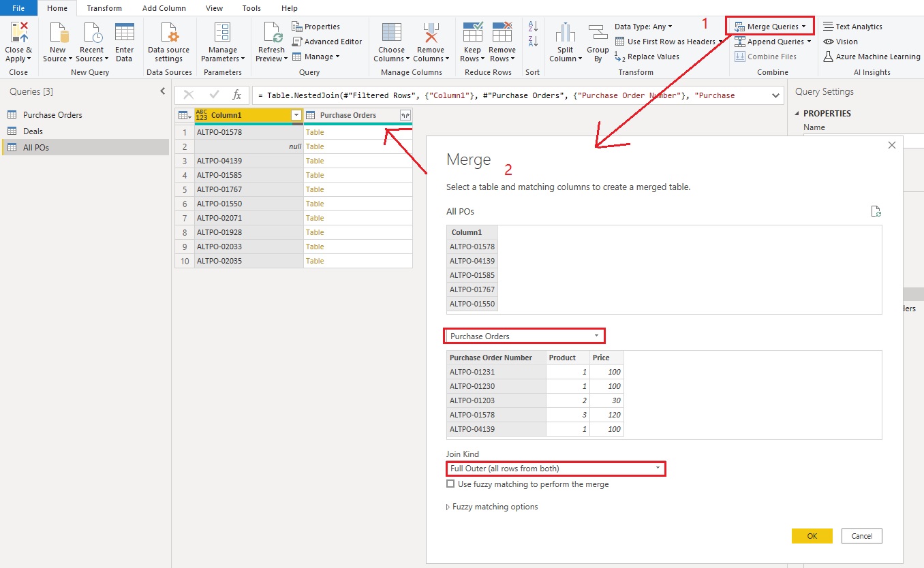924x568 pixels.
Task: Switch to the Add Column tab
Action: point(164,8)
